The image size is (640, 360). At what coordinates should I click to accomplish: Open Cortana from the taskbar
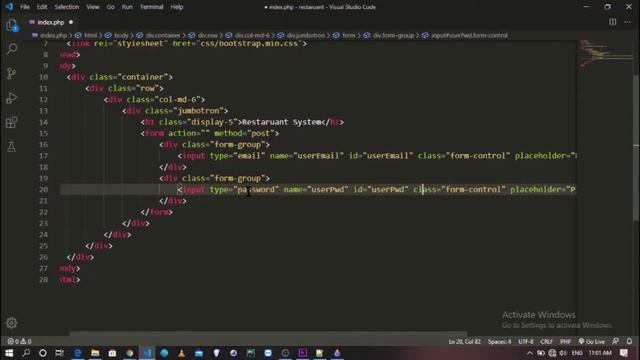(42, 353)
